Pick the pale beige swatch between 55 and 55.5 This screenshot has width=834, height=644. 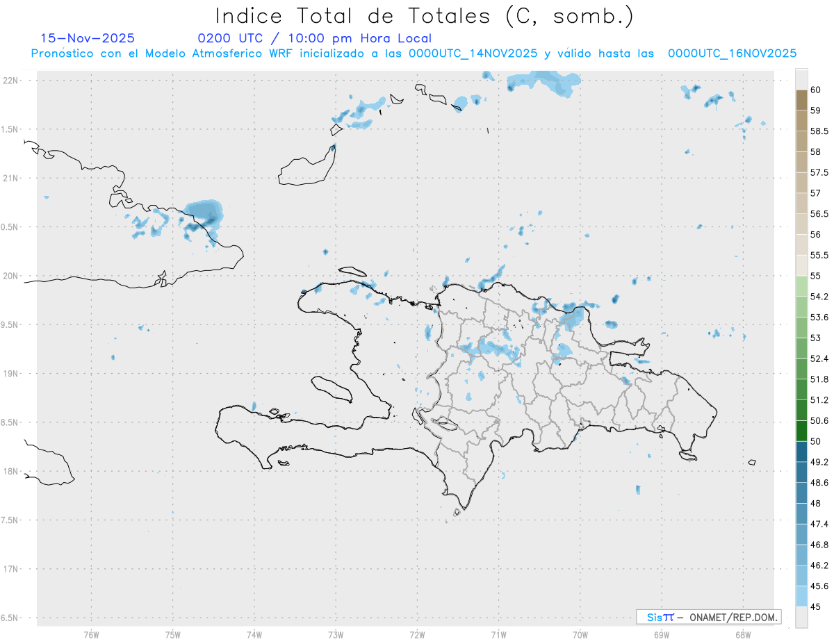click(x=801, y=266)
